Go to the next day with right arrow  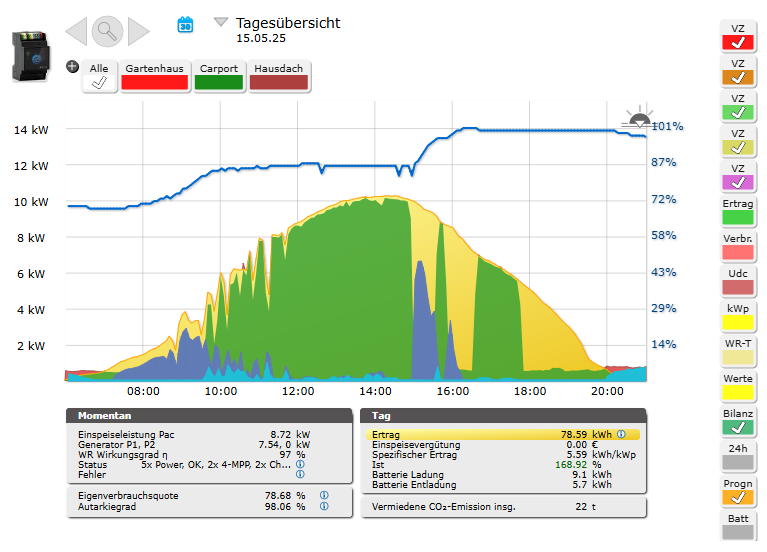[x=139, y=32]
